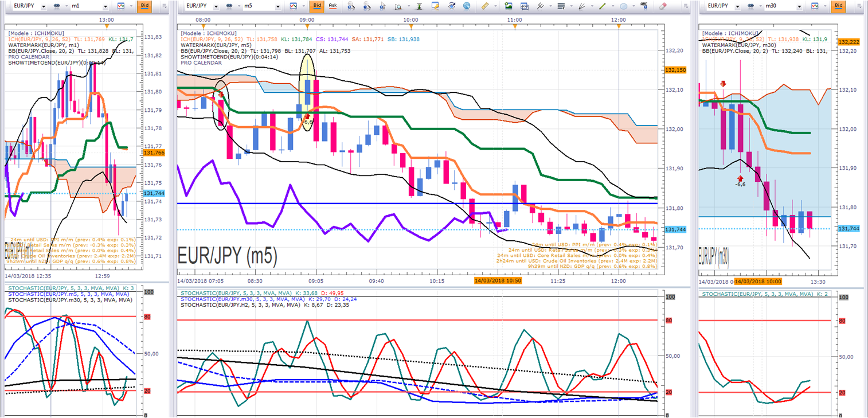Select the ellipse shape drawing tool
Screen dimensions: 868x418
click(x=623, y=6)
